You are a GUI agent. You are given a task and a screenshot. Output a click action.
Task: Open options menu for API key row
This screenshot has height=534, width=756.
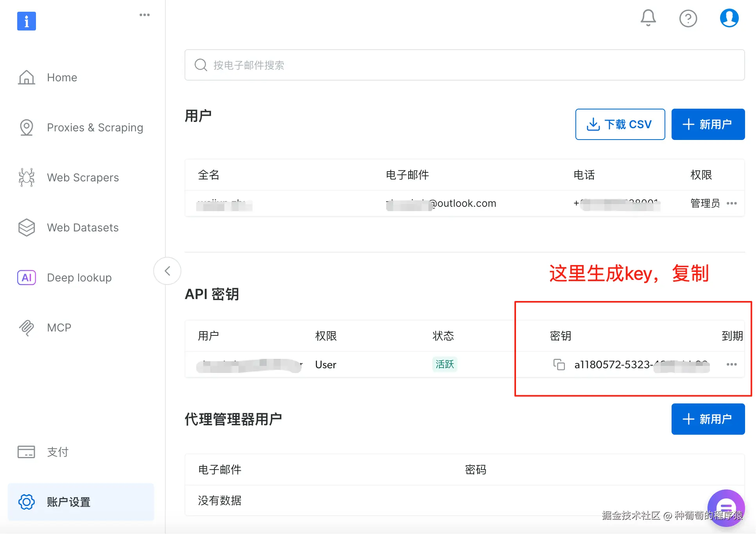pos(731,364)
